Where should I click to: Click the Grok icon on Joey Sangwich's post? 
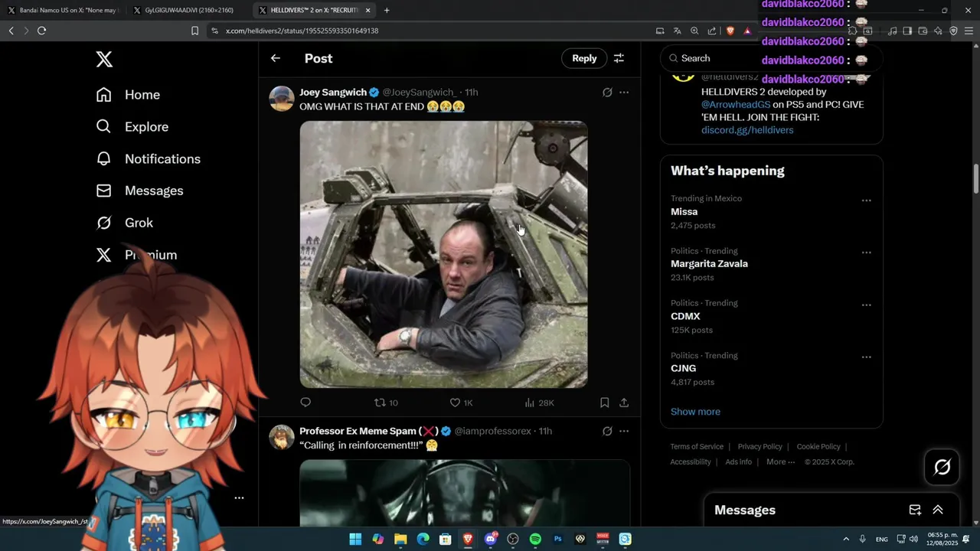click(x=607, y=92)
